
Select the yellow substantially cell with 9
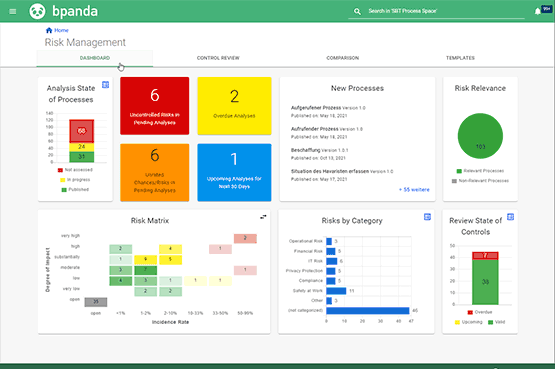(145, 260)
